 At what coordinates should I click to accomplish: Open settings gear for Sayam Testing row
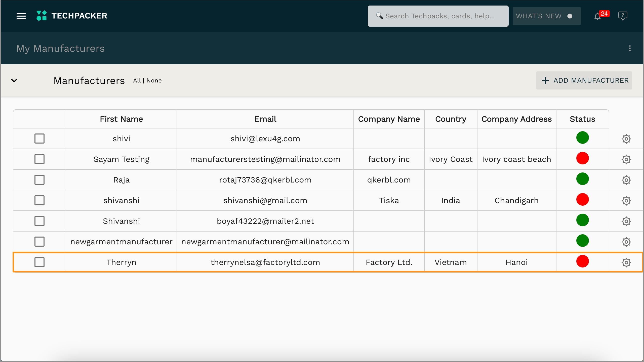point(626,159)
